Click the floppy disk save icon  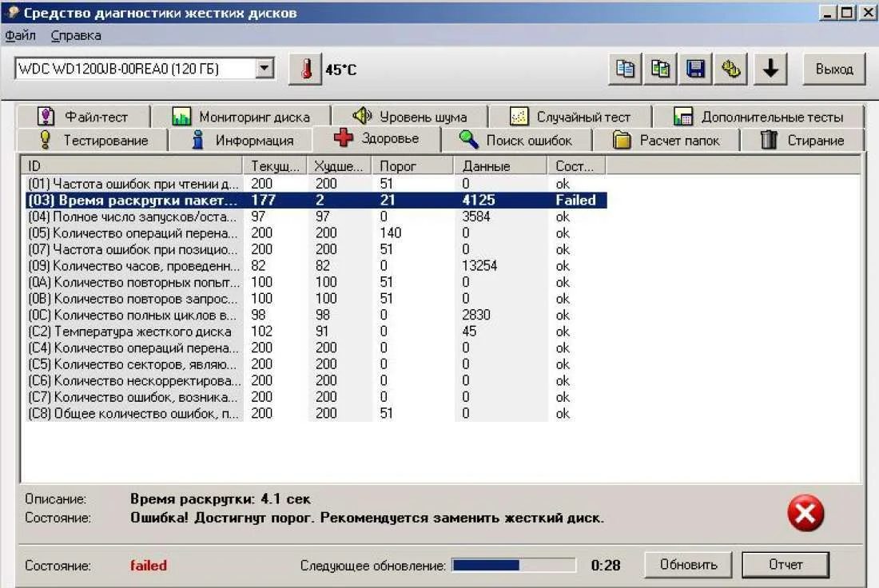click(696, 70)
